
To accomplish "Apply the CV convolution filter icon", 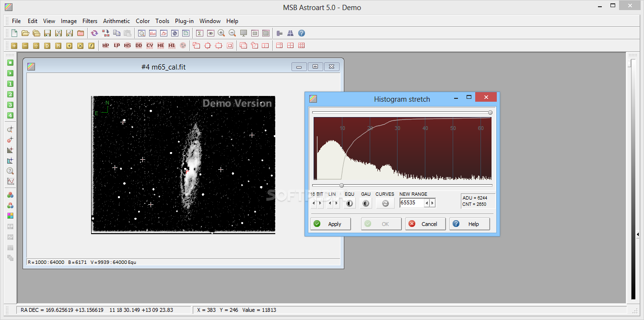I will tap(150, 46).
